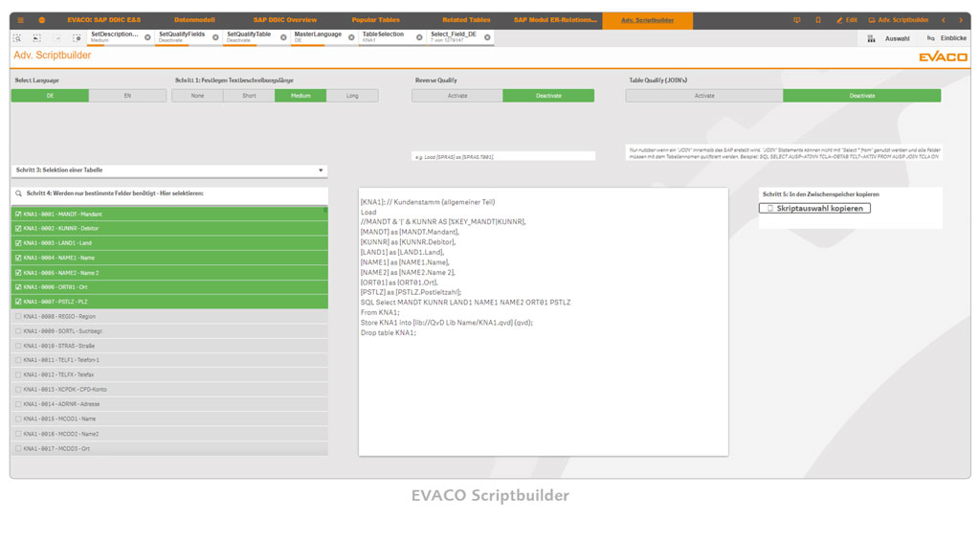Viewport: 980px width, 543px height.
Task: Step back in selections
Action: 37,38
